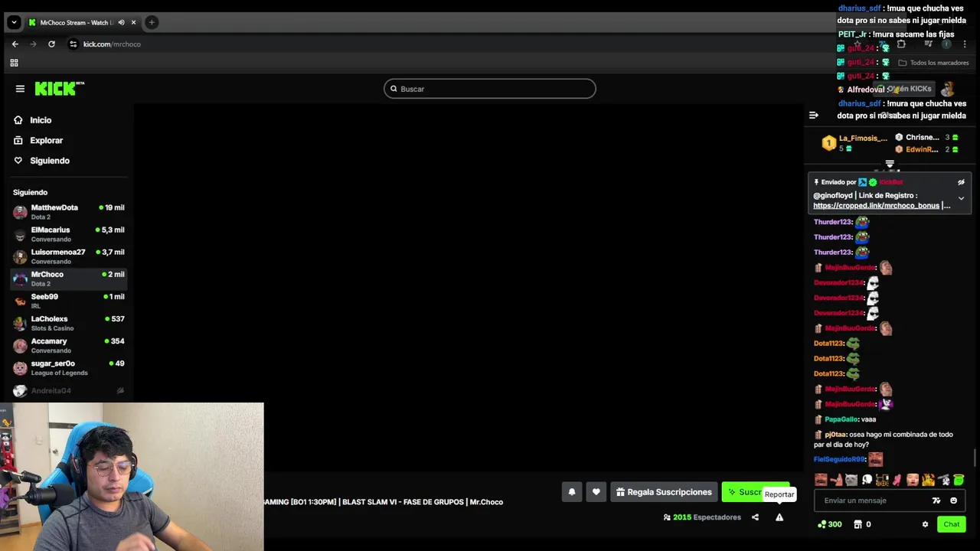Open LaCholexs Slots & Casino channel
The width and height of the screenshot is (980, 551).
[69, 323]
